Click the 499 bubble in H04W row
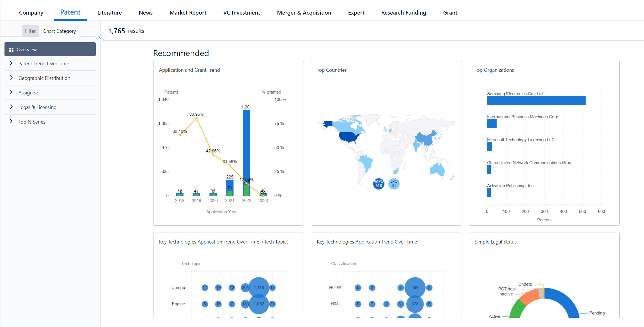The width and height of the screenshot is (644, 327). [x=415, y=287]
